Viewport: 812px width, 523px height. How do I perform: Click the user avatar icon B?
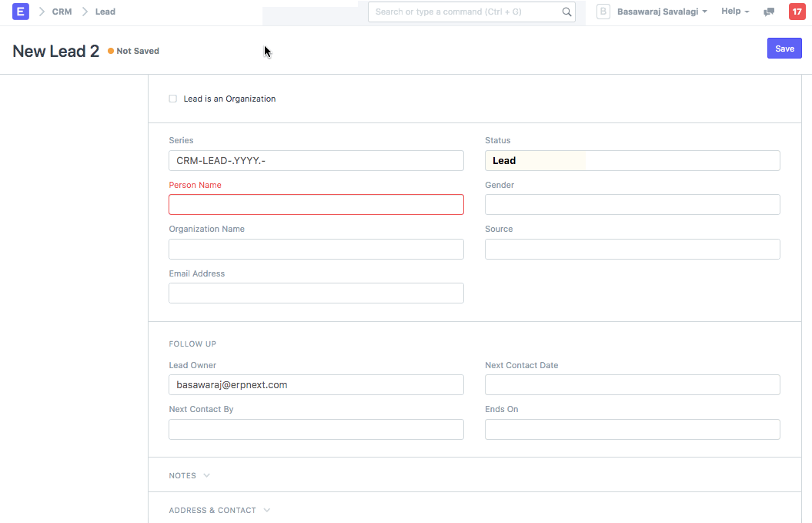point(603,12)
